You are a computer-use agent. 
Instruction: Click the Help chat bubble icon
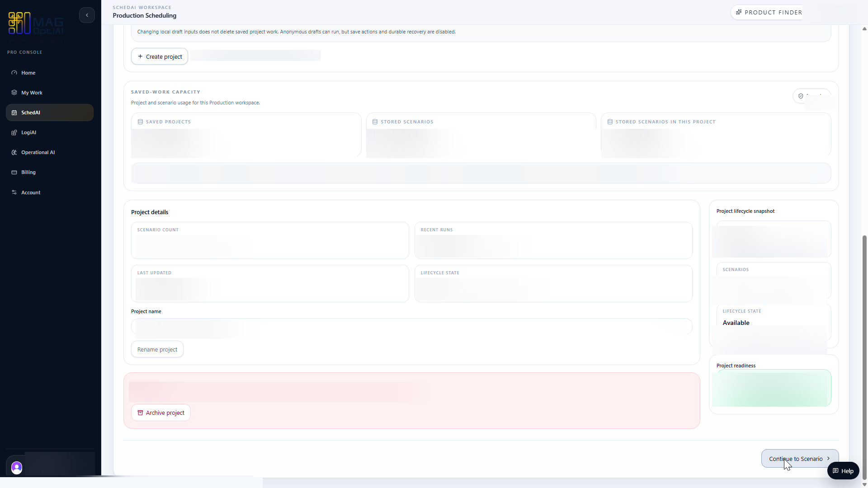point(835,471)
